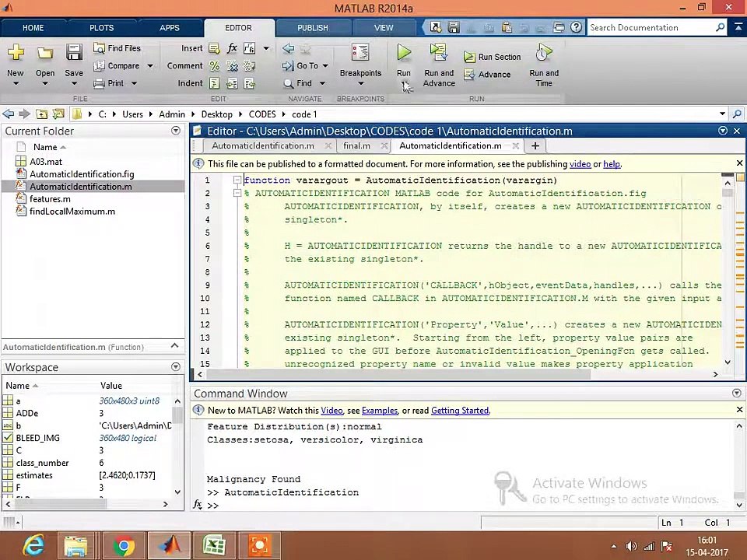Open Internet Explorer from taskbar
747x560 pixels.
coord(33,546)
